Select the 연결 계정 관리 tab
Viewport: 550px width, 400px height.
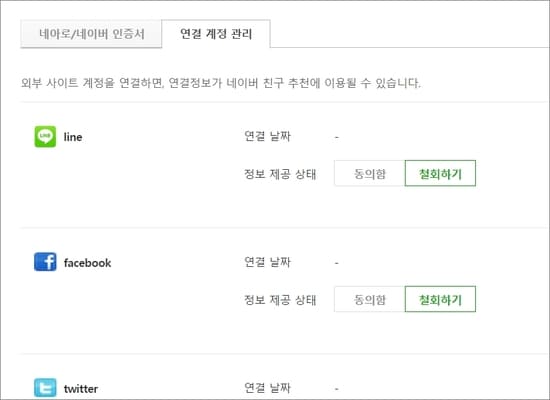click(x=216, y=34)
